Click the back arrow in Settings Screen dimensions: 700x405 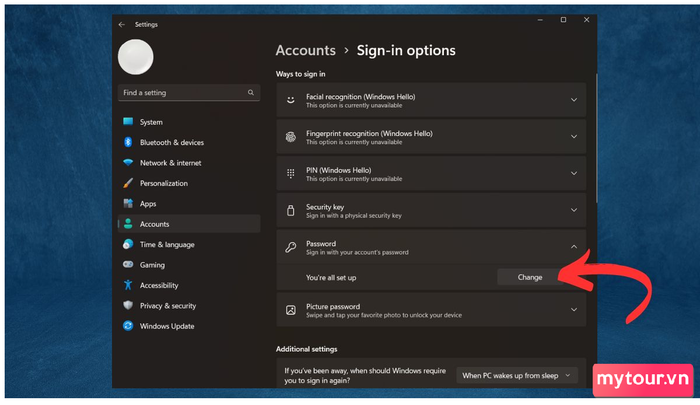coord(121,25)
